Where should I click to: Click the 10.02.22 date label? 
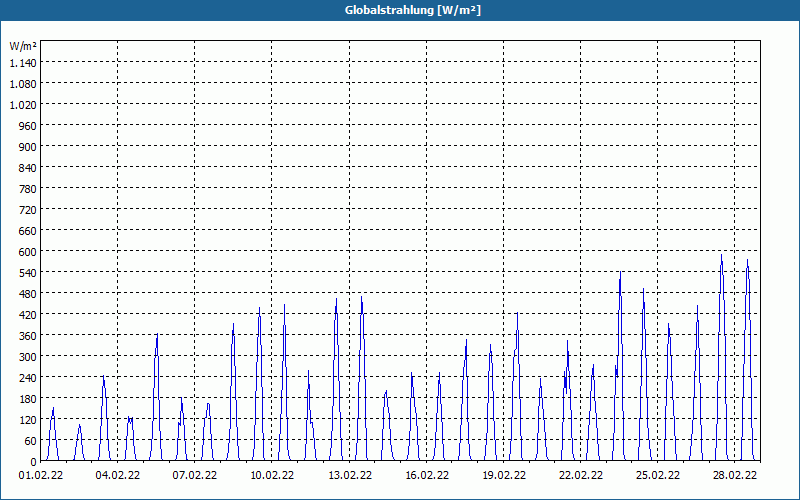pyautogui.click(x=272, y=475)
